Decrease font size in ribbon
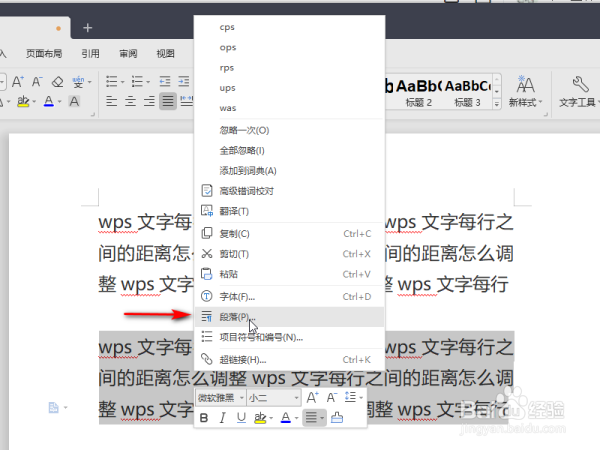600x450 pixels. coord(37,82)
